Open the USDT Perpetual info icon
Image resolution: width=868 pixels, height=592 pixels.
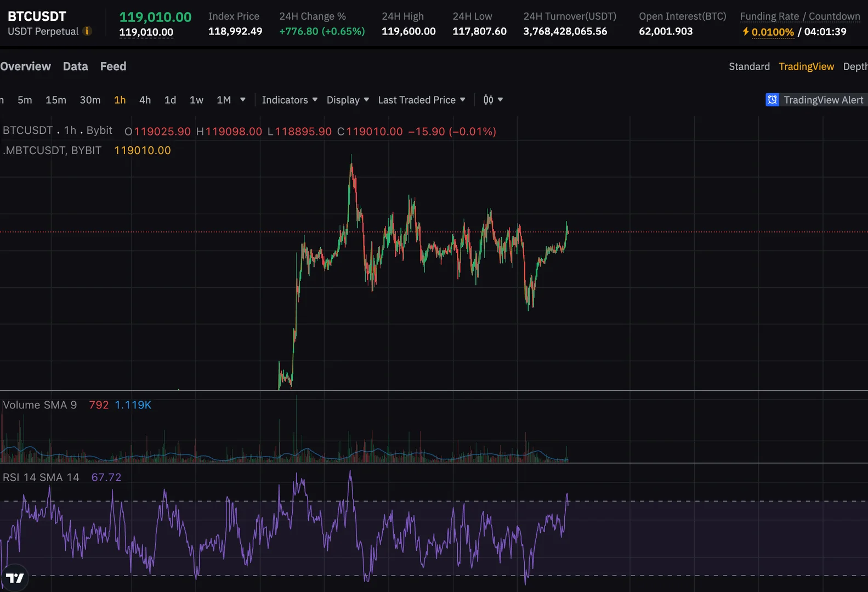pos(87,31)
